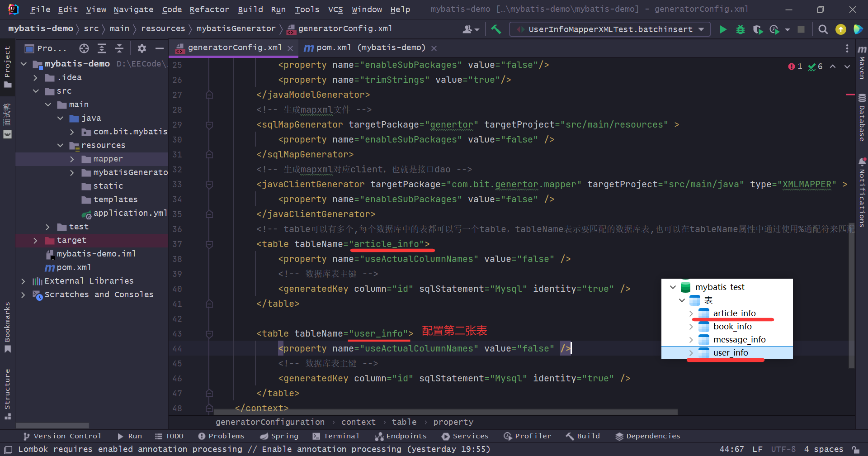Expand External Libraries node

point(24,281)
